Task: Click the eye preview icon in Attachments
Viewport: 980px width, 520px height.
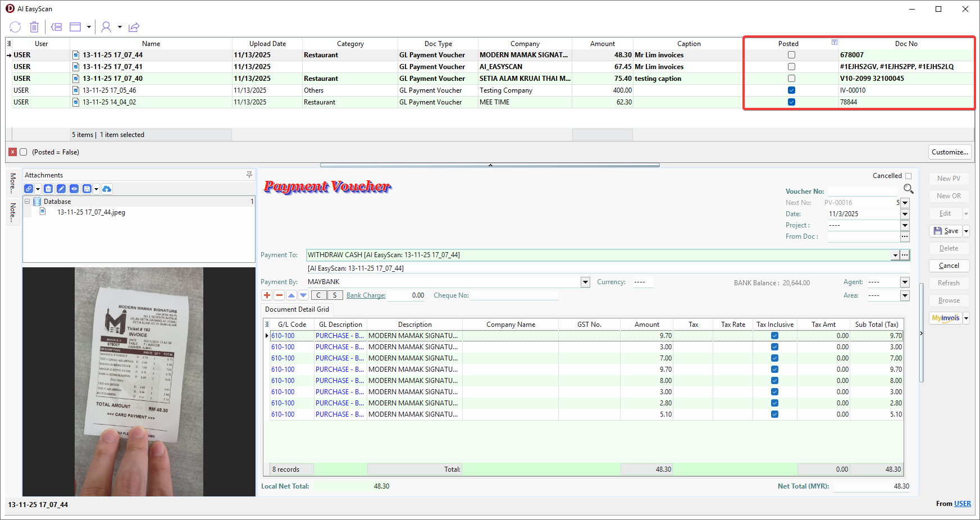Action: pos(74,189)
